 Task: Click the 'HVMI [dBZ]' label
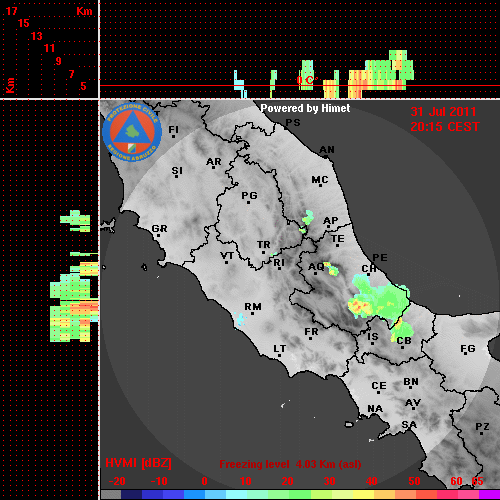point(138,463)
